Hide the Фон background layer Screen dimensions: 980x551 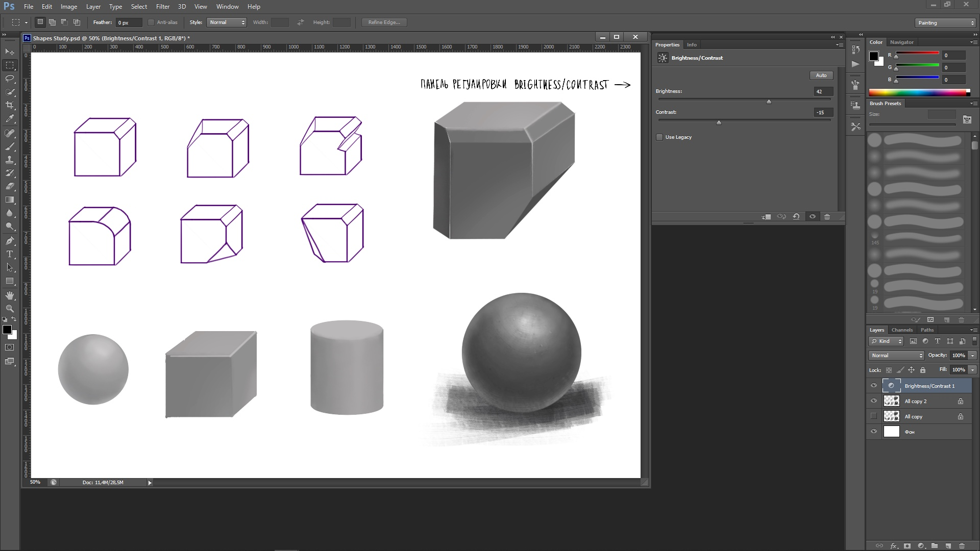coord(874,432)
